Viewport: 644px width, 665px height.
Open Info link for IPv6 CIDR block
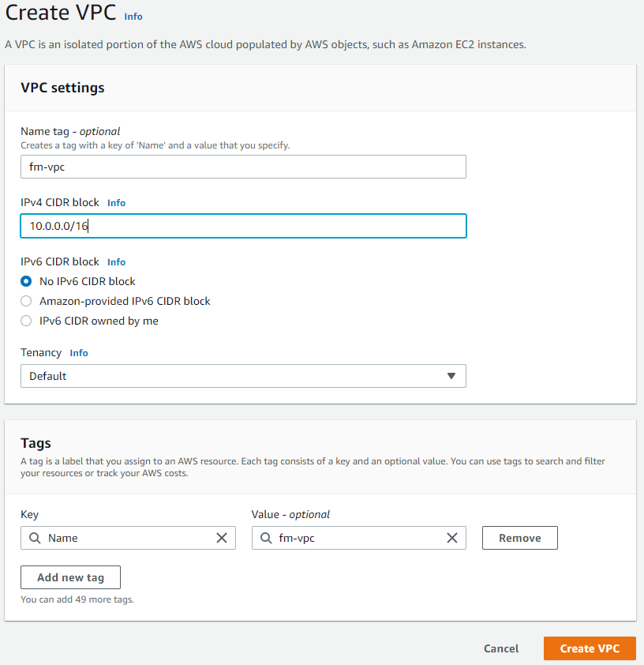[116, 262]
